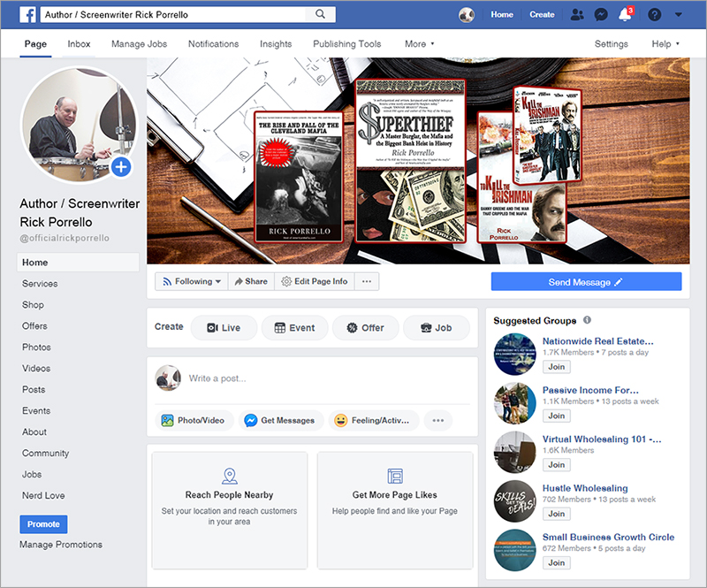707x588 pixels.
Task: Expand the More tab dropdown
Action: pyautogui.click(x=420, y=44)
